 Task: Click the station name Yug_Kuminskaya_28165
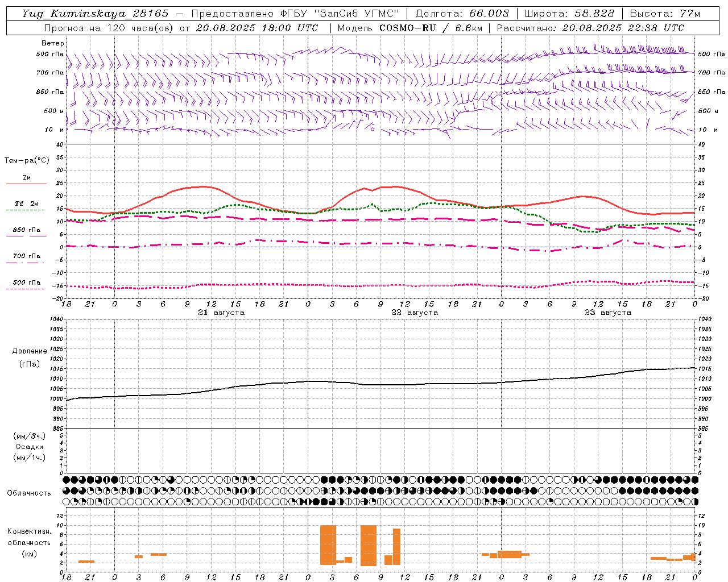tap(95, 14)
